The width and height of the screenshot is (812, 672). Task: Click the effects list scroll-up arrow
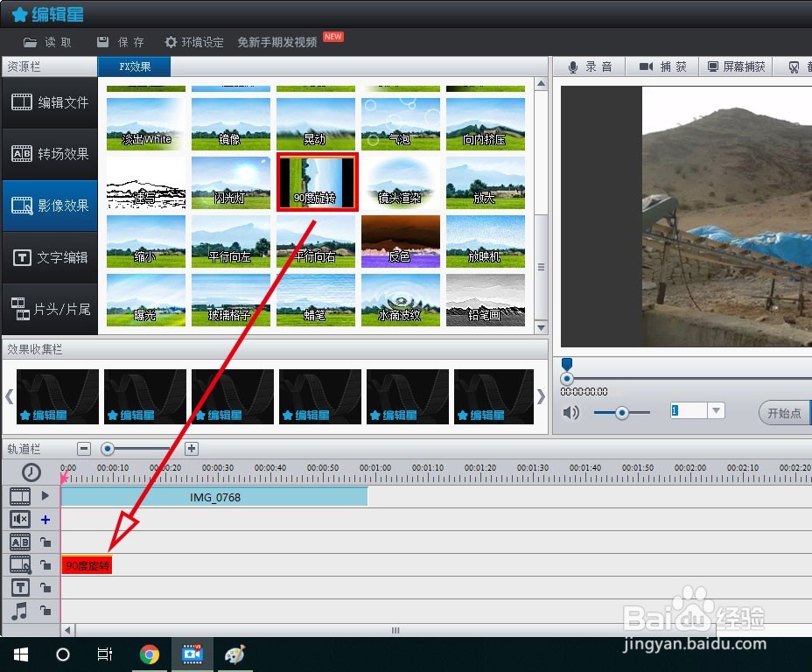tap(541, 83)
